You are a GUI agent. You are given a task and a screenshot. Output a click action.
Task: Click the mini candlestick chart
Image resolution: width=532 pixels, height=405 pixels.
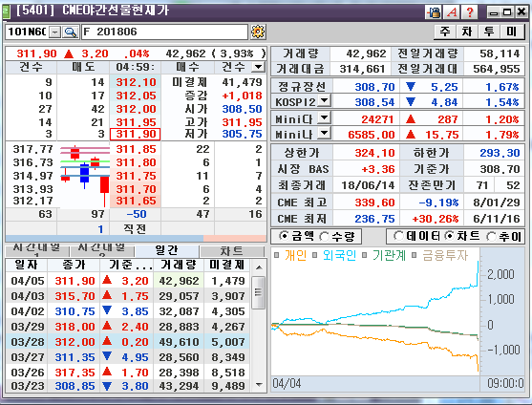pos(85,175)
